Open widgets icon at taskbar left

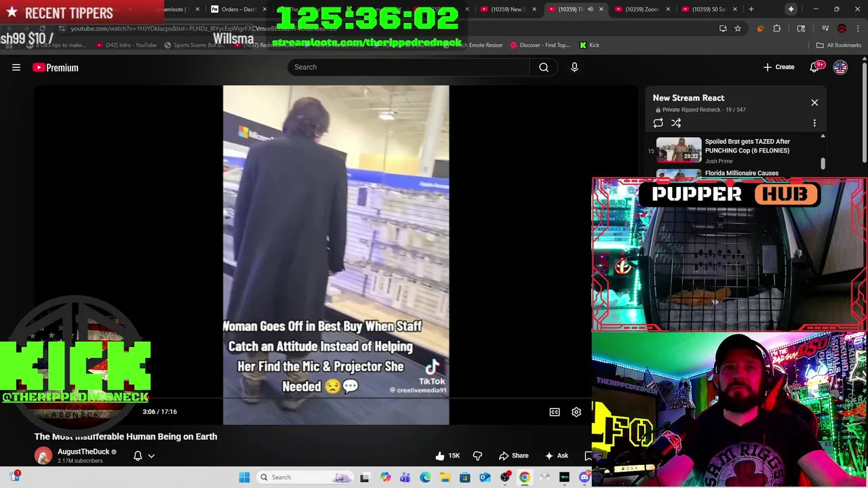(14, 476)
